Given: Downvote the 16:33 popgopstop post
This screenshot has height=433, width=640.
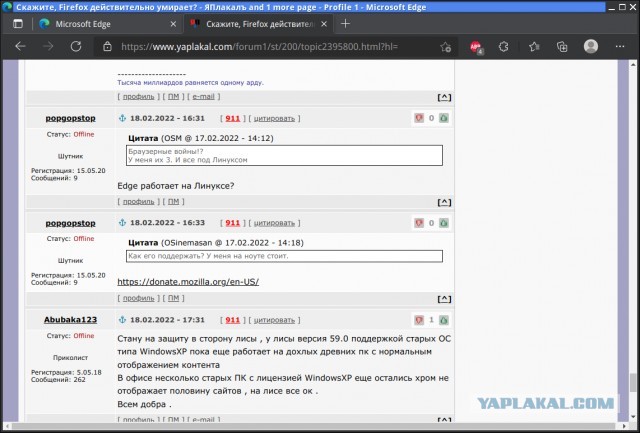Looking at the screenshot, I should 419,223.
